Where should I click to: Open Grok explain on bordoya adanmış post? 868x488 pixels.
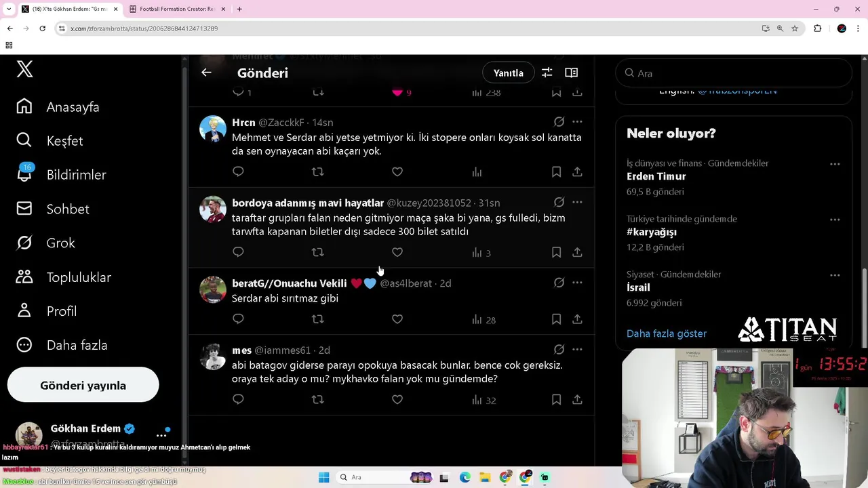click(559, 202)
